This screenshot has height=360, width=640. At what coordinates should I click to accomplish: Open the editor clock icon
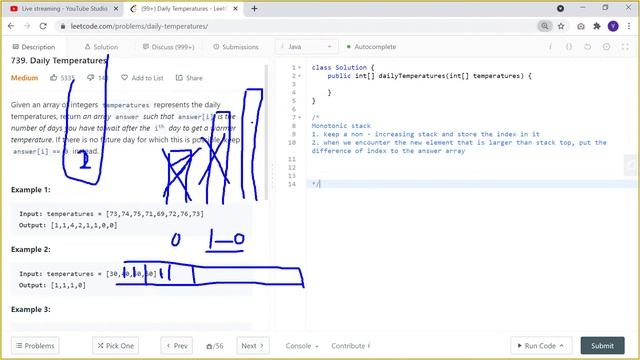point(606,47)
